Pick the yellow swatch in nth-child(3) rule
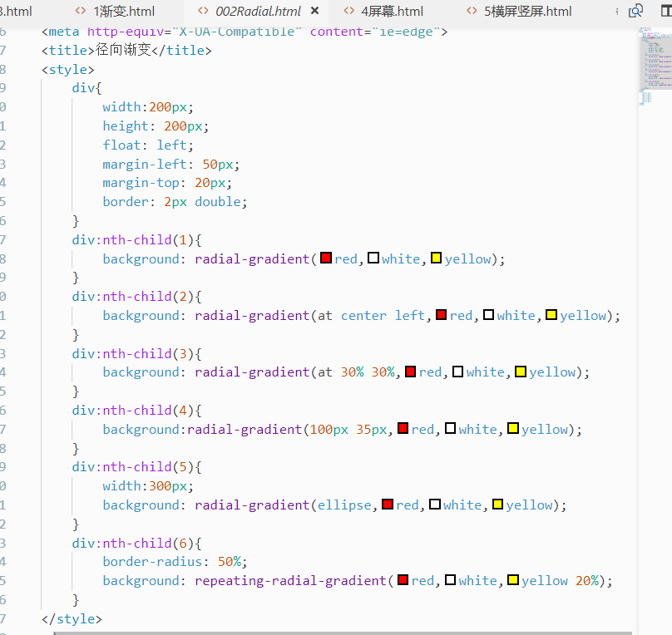672x635 pixels. (x=521, y=372)
